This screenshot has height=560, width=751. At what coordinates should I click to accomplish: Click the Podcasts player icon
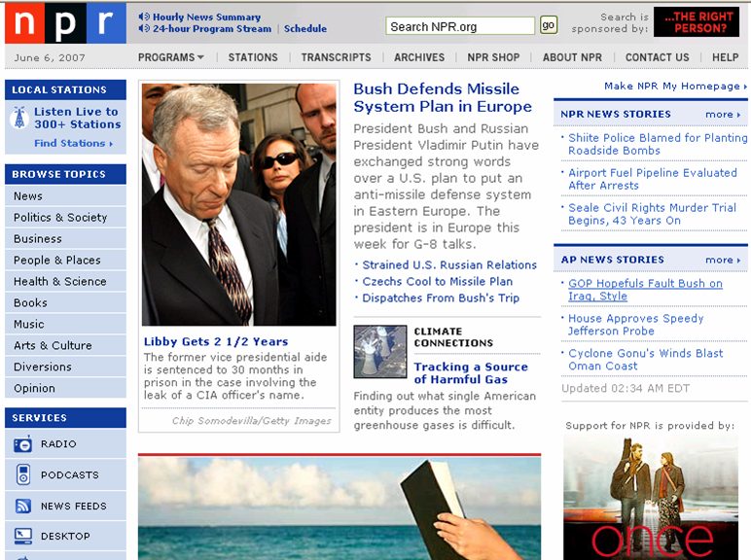(x=23, y=474)
